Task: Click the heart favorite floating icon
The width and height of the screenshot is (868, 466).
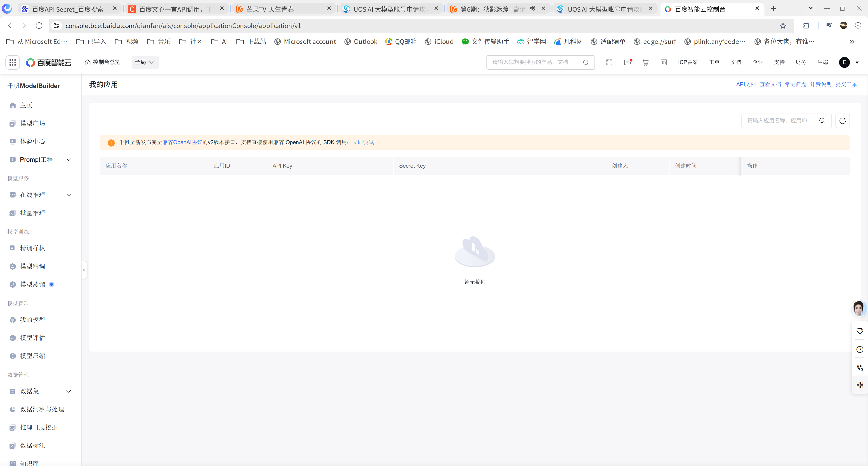Action: pyautogui.click(x=860, y=331)
